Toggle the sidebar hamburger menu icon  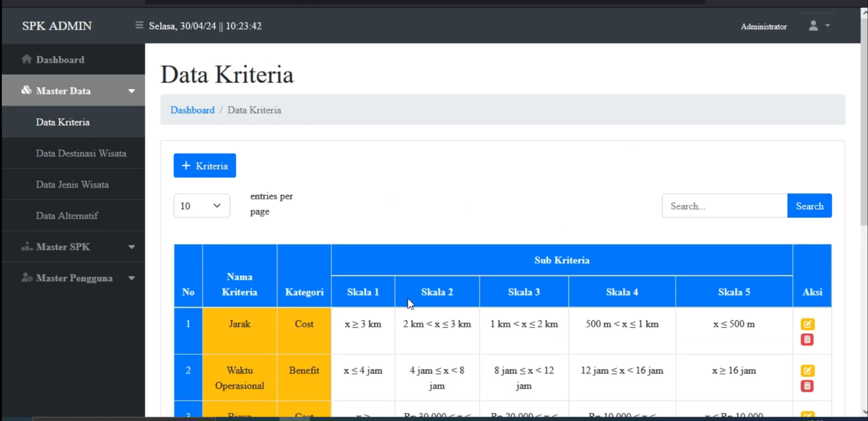[139, 25]
